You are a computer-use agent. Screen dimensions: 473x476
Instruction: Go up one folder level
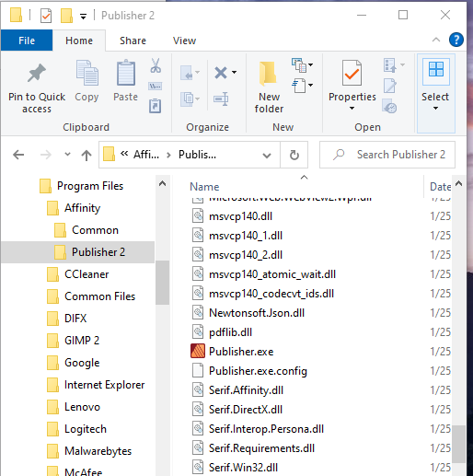pos(87,155)
